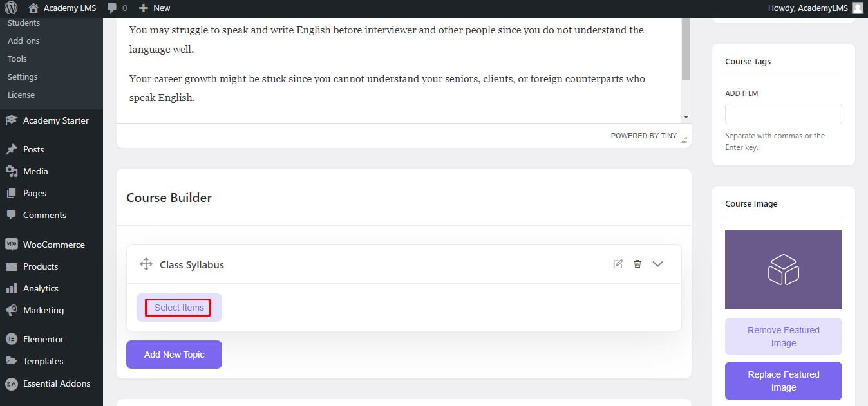
Task: Click the edit pencil icon for Class Syllabus
Action: 618,264
